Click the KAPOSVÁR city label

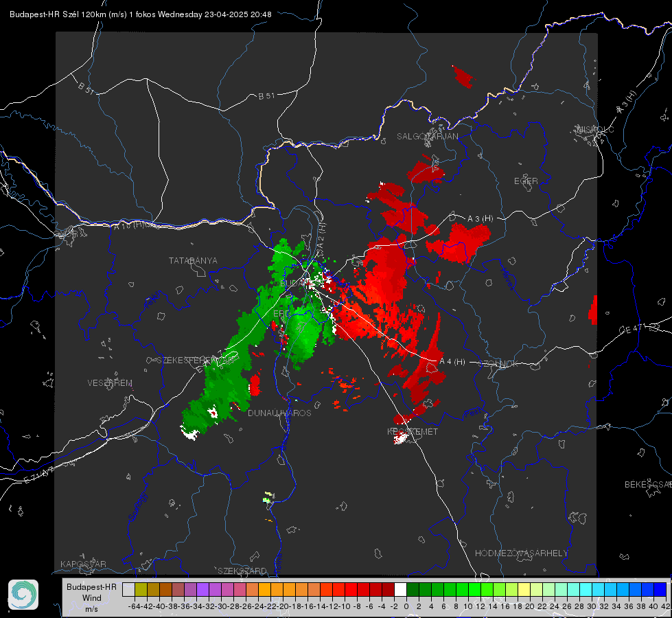click(x=83, y=564)
